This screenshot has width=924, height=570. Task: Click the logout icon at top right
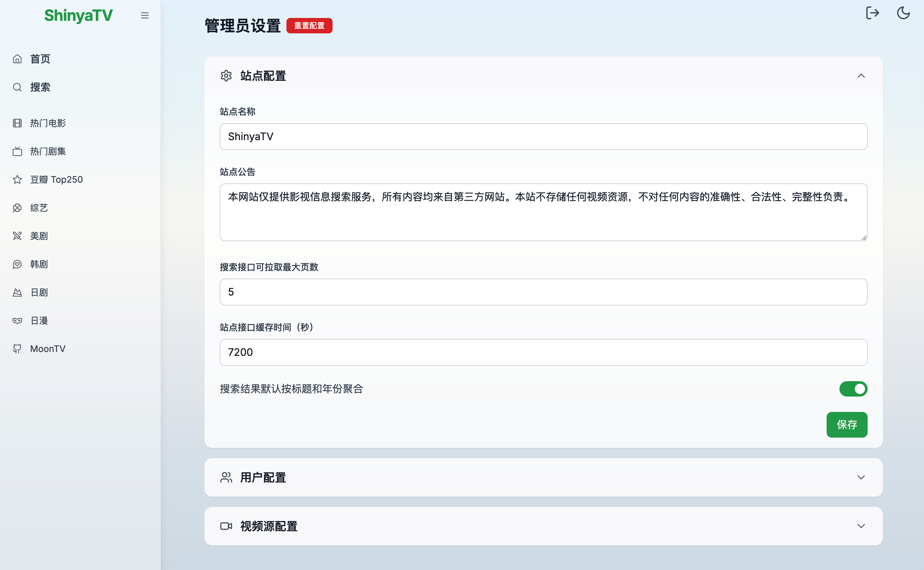pos(872,13)
